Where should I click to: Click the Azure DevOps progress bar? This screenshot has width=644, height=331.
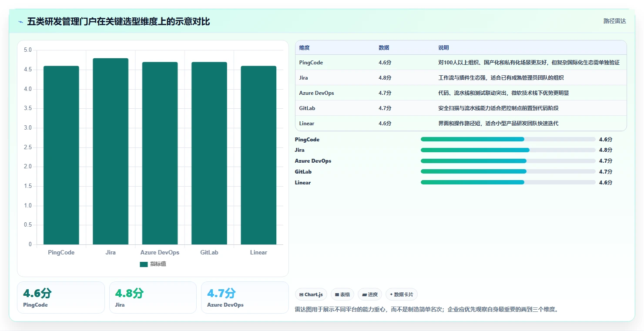(508, 161)
